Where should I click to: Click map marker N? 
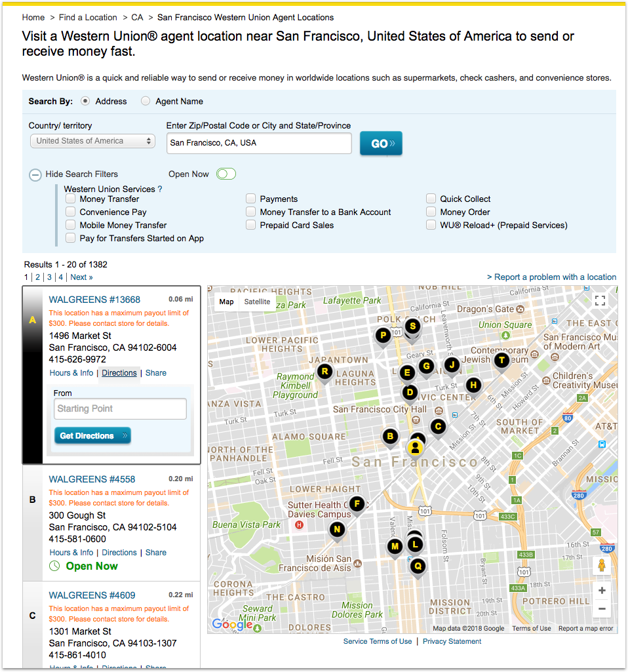[x=337, y=529]
